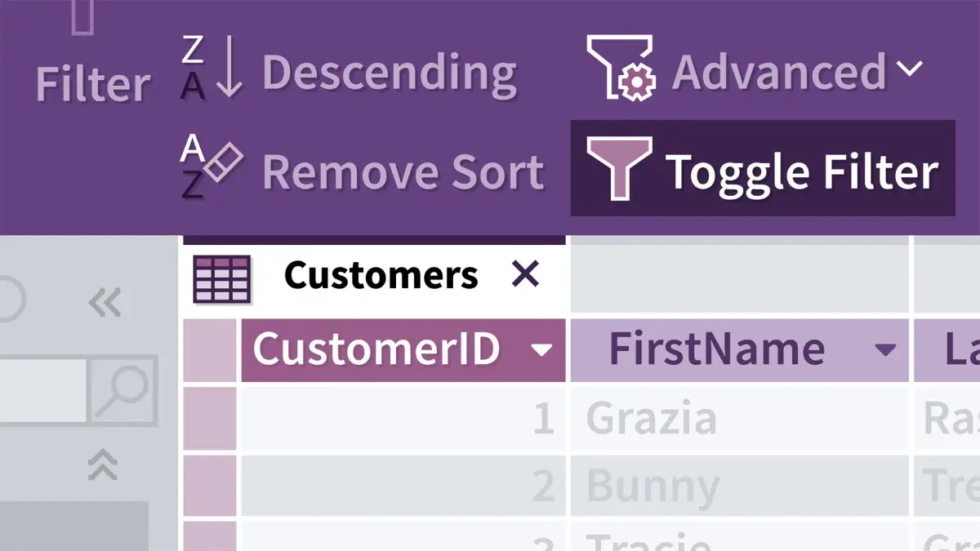Click inside the navigation search box
This screenshot has width=980, height=551.
(x=41, y=390)
